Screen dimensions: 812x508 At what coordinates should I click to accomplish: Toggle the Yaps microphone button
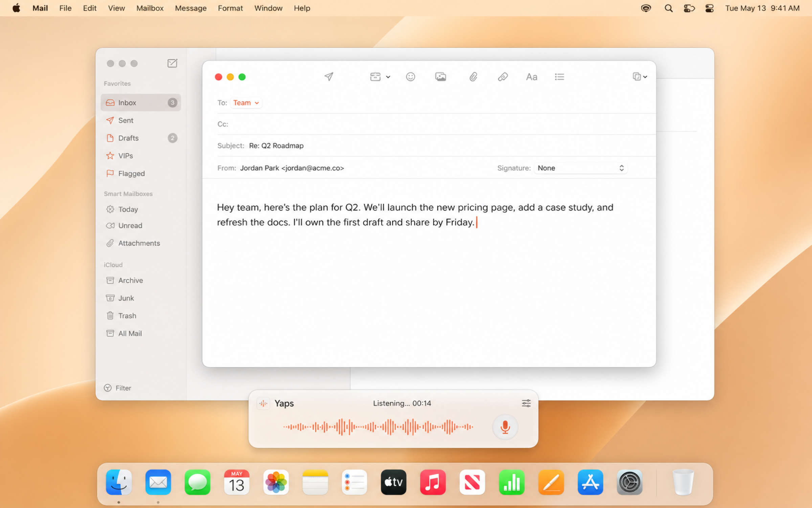pyautogui.click(x=505, y=427)
